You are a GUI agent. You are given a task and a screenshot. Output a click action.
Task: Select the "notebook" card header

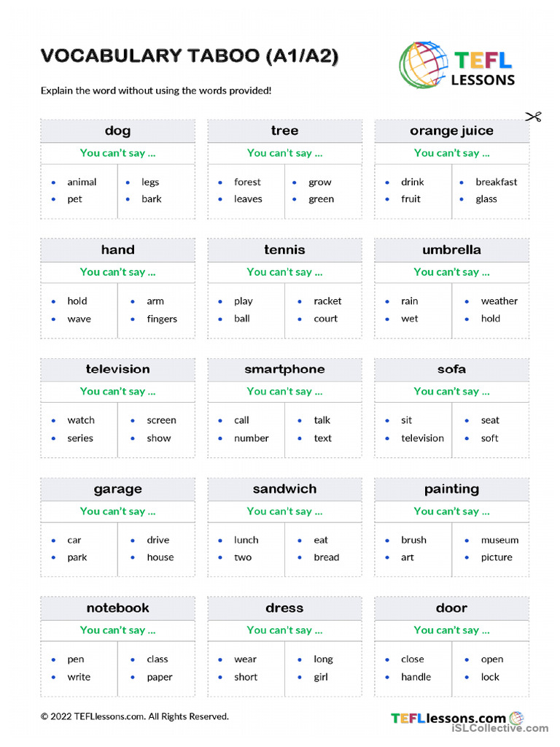tap(117, 608)
